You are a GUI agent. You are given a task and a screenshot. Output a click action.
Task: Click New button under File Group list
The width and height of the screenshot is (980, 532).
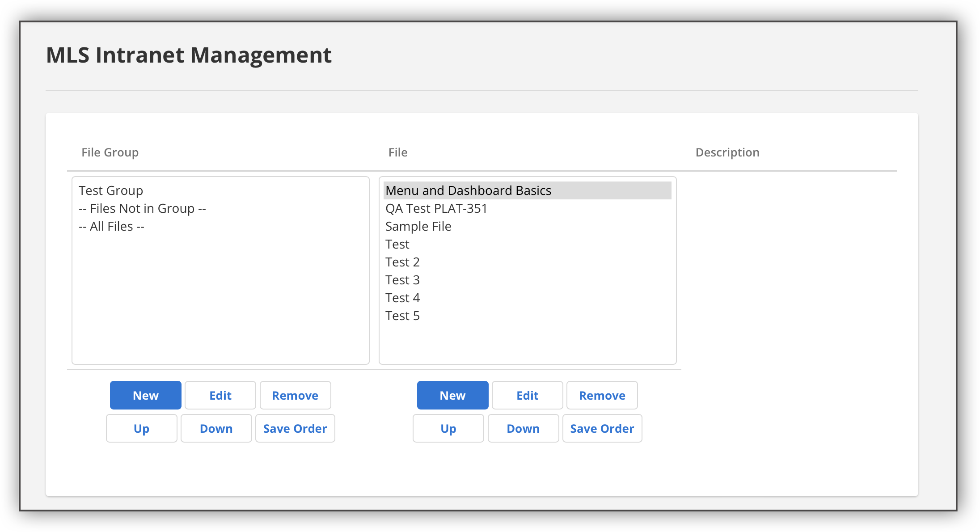tap(146, 395)
